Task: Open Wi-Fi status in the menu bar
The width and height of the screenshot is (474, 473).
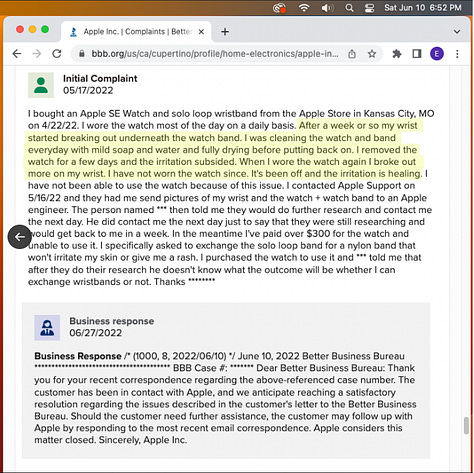Action: [304, 7]
